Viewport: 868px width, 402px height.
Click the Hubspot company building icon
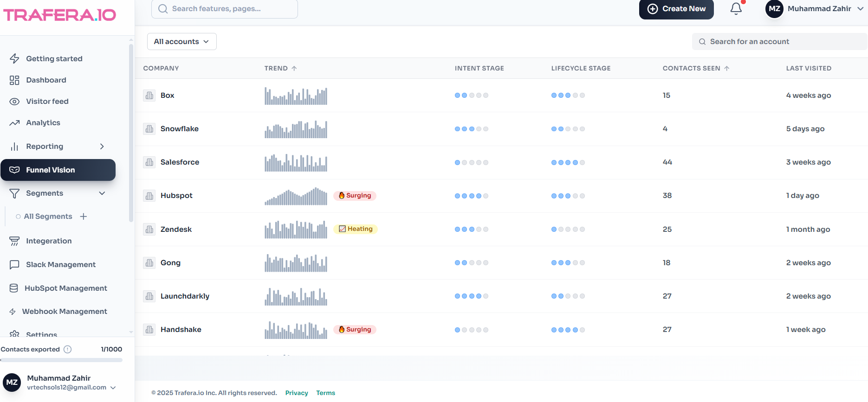pyautogui.click(x=149, y=196)
